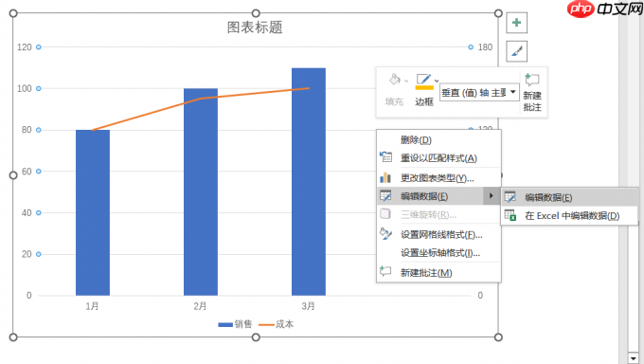
Task: Click the 1月 category axis label
Action: click(92, 306)
